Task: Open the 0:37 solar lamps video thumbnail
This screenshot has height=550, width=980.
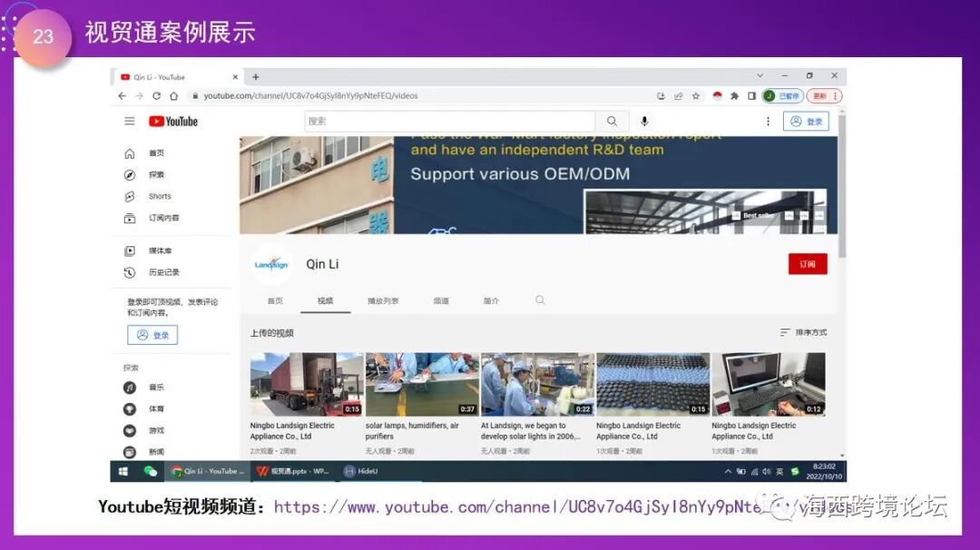Action: point(422,385)
